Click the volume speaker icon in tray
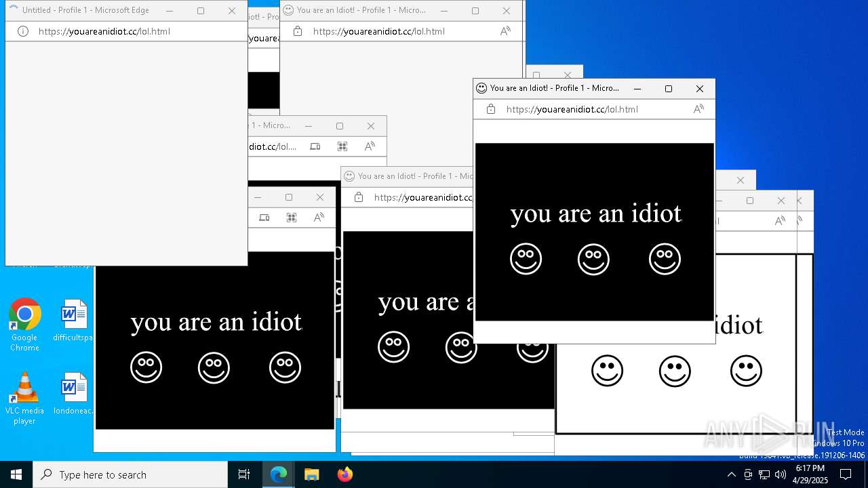The width and height of the screenshot is (868, 488). (x=781, y=474)
